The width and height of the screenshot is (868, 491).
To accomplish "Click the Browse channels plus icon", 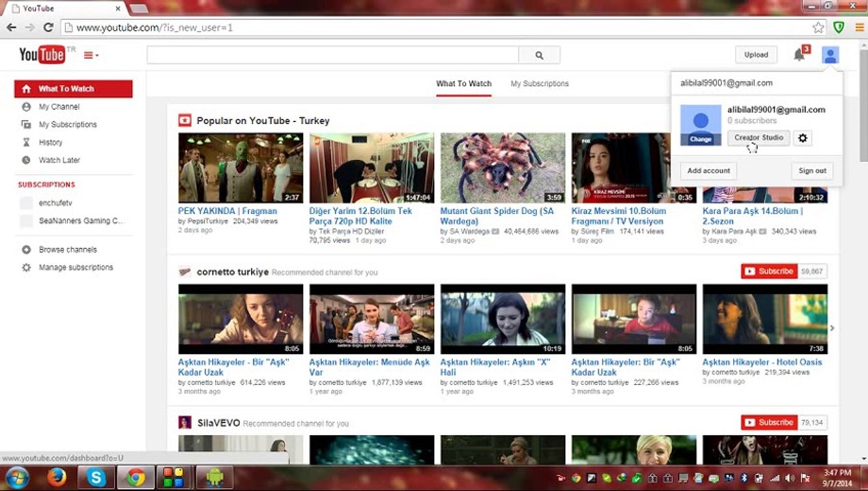I will pyautogui.click(x=26, y=250).
